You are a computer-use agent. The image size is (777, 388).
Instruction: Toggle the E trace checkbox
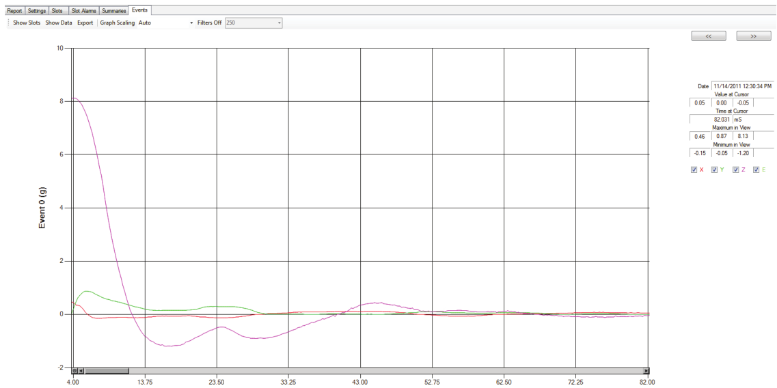coord(756,170)
